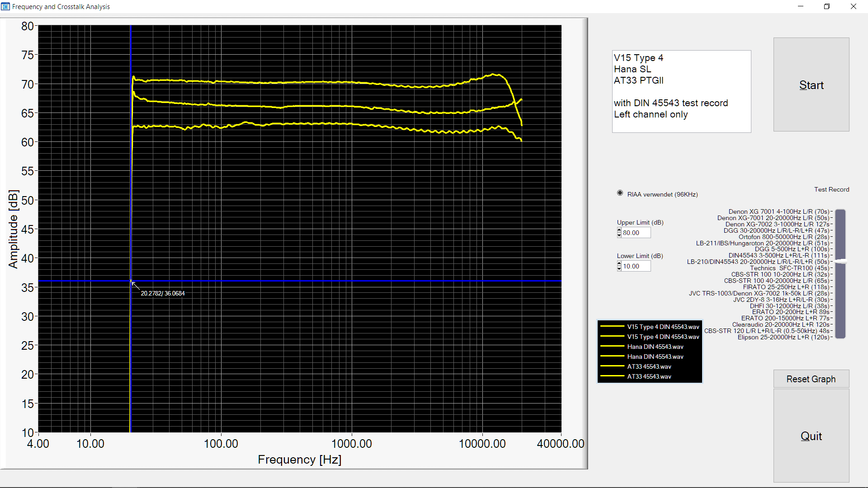Click the Upper Limit 80.00 input field
This screenshot has height=488, width=868.
pos(636,233)
